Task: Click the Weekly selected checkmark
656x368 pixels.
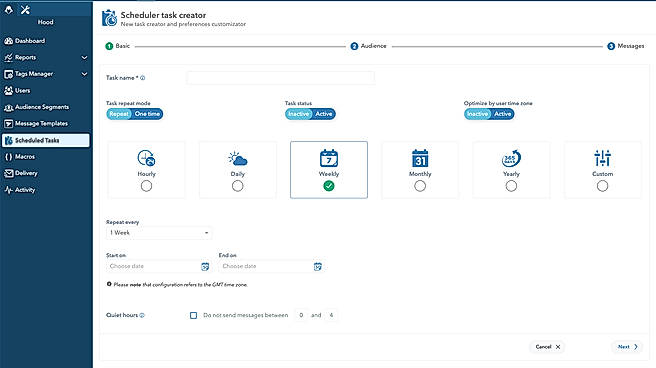Action: [329, 186]
